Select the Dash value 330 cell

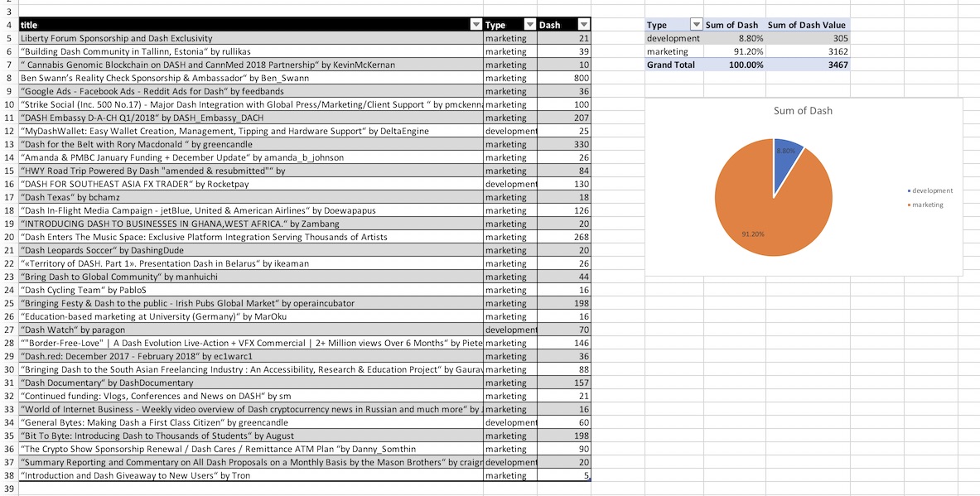tap(564, 144)
